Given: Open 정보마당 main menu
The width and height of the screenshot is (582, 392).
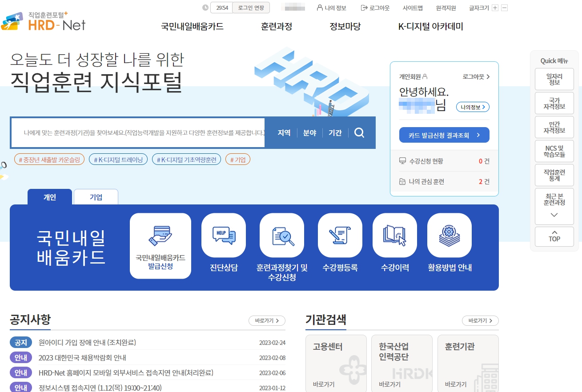Looking at the screenshot, I should tap(345, 26).
